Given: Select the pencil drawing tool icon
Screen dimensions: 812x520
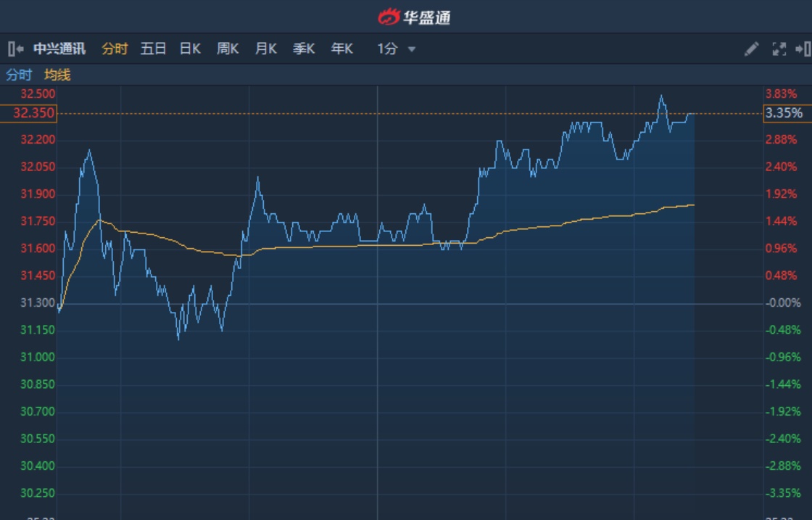Looking at the screenshot, I should (x=752, y=49).
